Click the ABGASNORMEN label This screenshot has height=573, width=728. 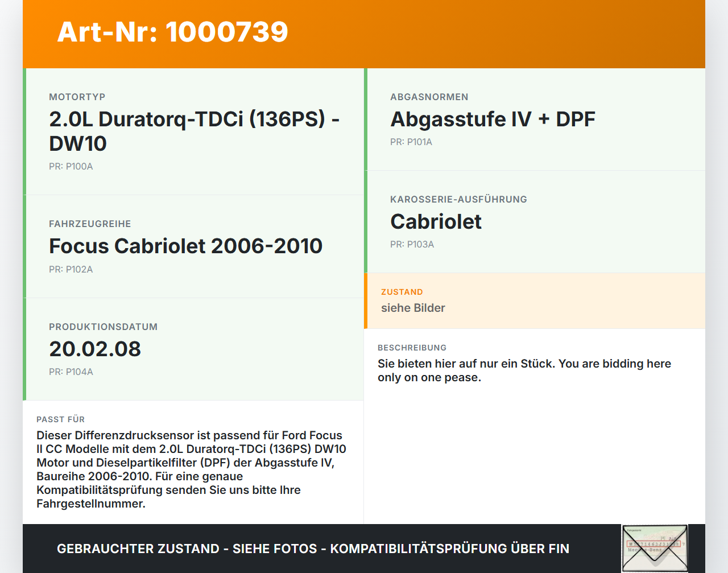pos(429,97)
